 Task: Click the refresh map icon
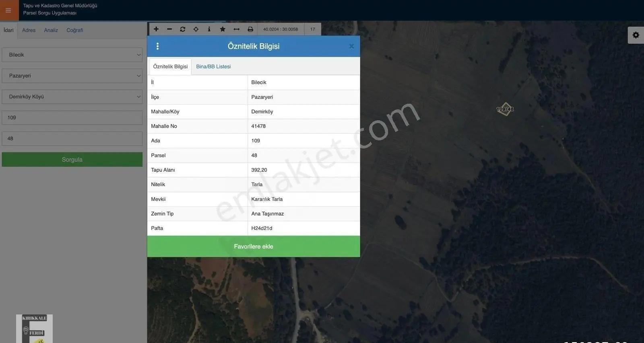click(183, 29)
